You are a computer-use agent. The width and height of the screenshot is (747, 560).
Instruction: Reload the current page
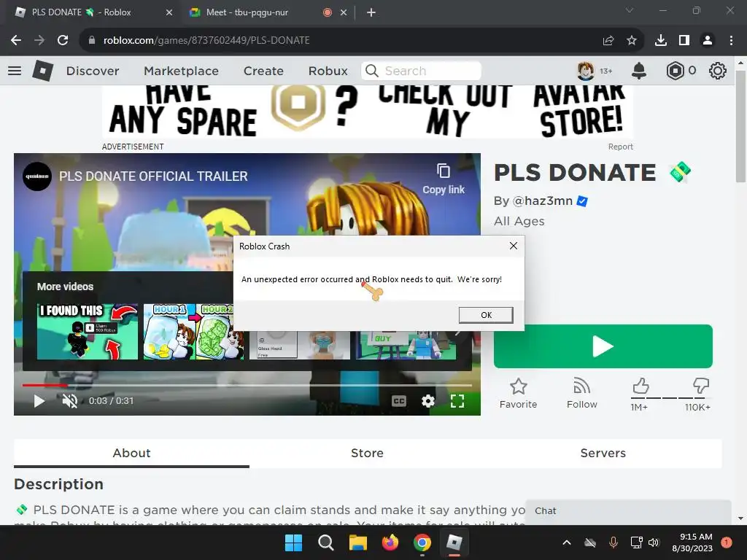(63, 41)
